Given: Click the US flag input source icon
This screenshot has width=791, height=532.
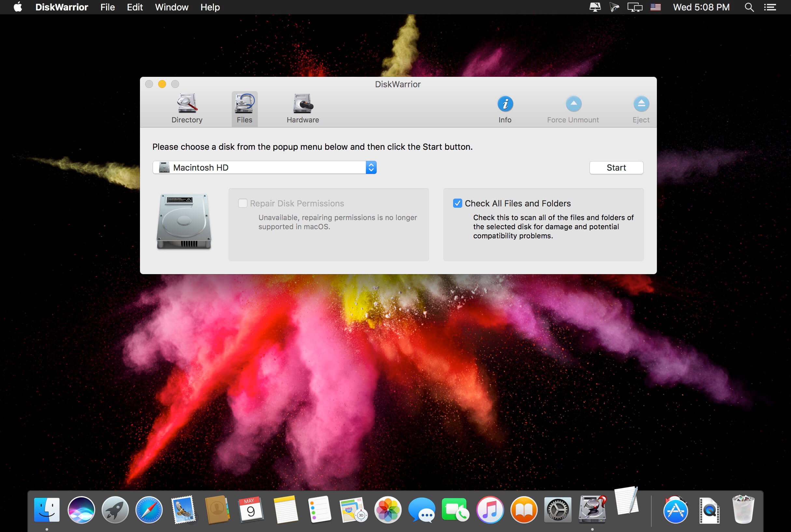Looking at the screenshot, I should tap(655, 7).
